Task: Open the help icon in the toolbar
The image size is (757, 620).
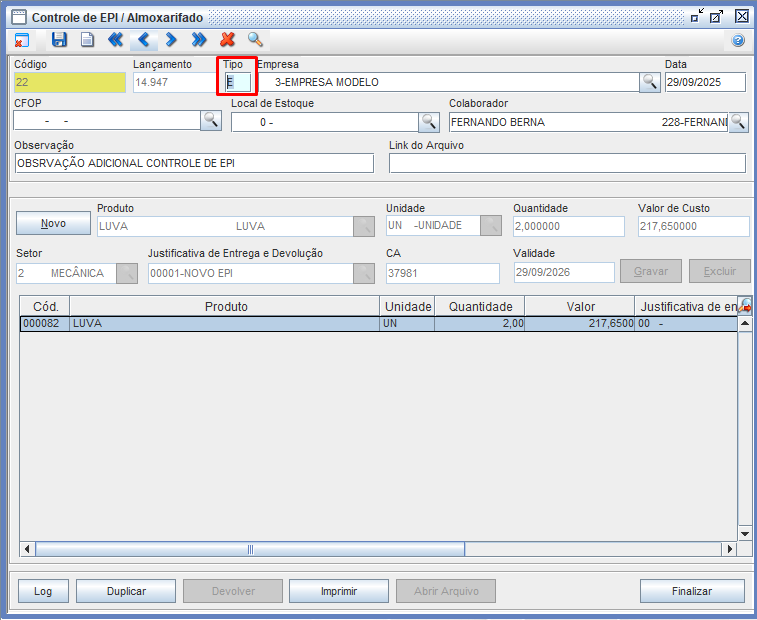Action: [x=738, y=41]
